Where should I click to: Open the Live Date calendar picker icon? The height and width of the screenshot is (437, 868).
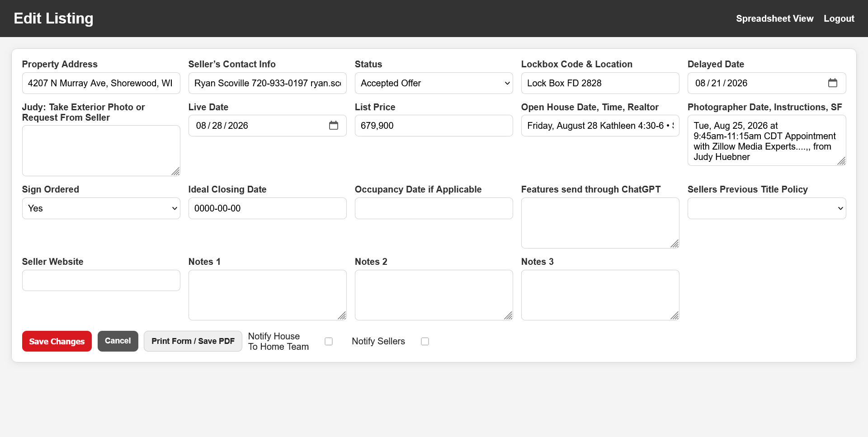pos(333,126)
